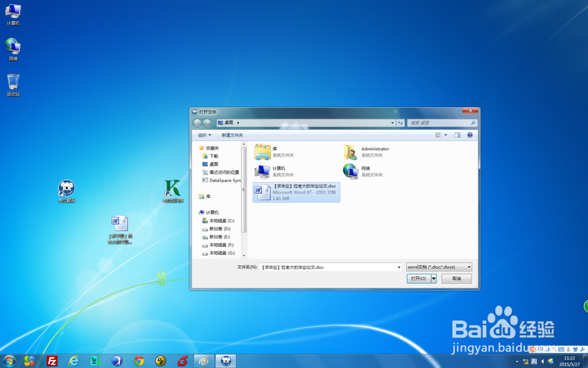The image size is (588, 368).
Task: Show hidden system tray icons
Action: [517, 362]
